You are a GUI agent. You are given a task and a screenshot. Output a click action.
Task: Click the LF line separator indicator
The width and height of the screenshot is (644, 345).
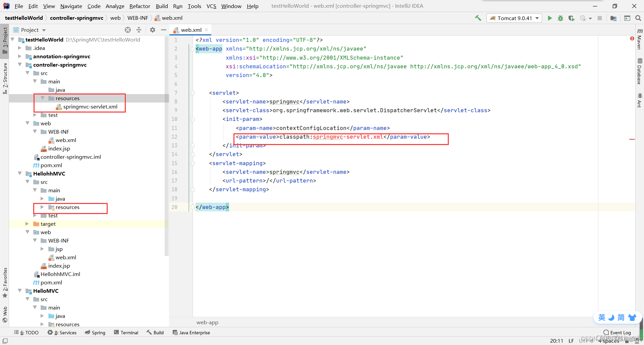tap(571, 341)
